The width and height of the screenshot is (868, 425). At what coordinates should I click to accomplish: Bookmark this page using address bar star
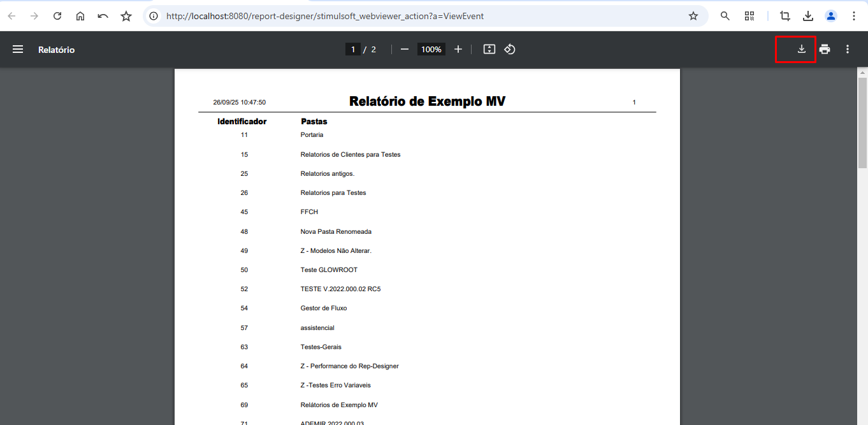pos(693,16)
